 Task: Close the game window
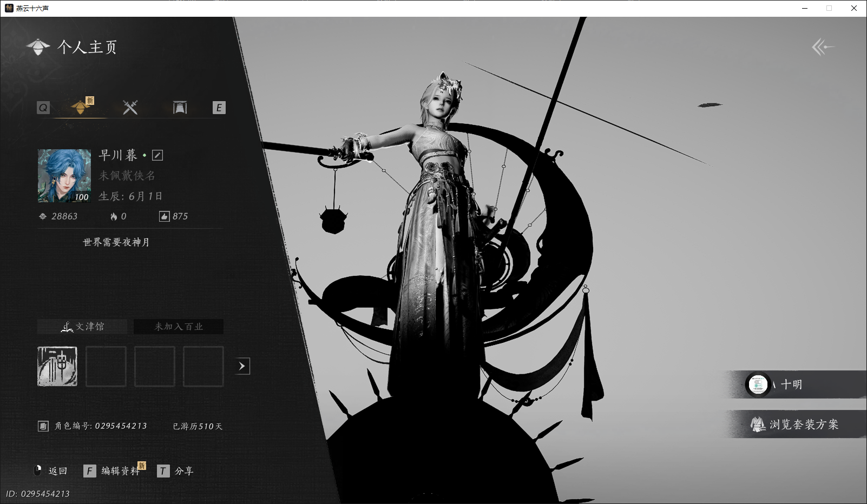(x=854, y=8)
